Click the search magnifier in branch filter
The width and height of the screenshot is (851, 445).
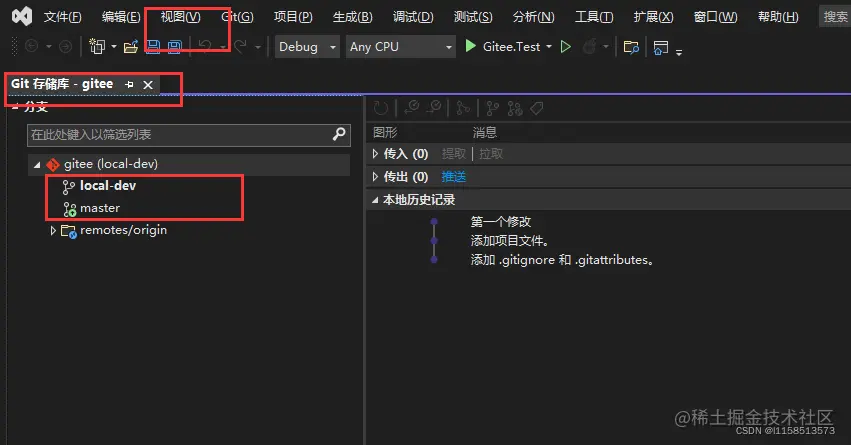pos(339,134)
